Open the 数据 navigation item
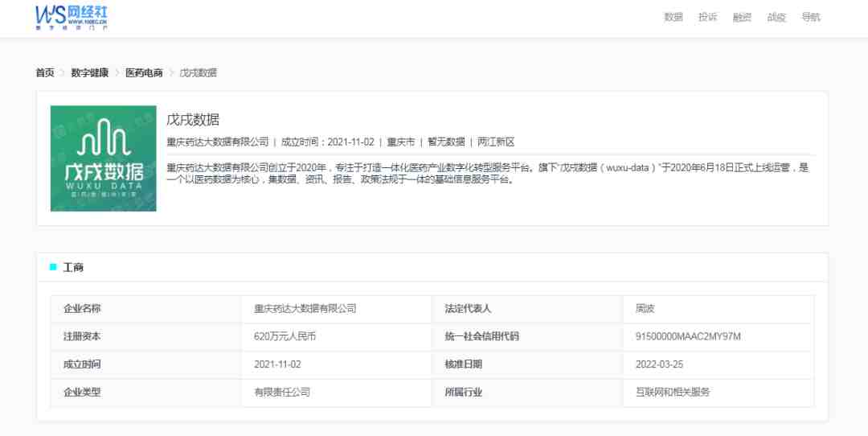The image size is (868, 436). point(674,17)
